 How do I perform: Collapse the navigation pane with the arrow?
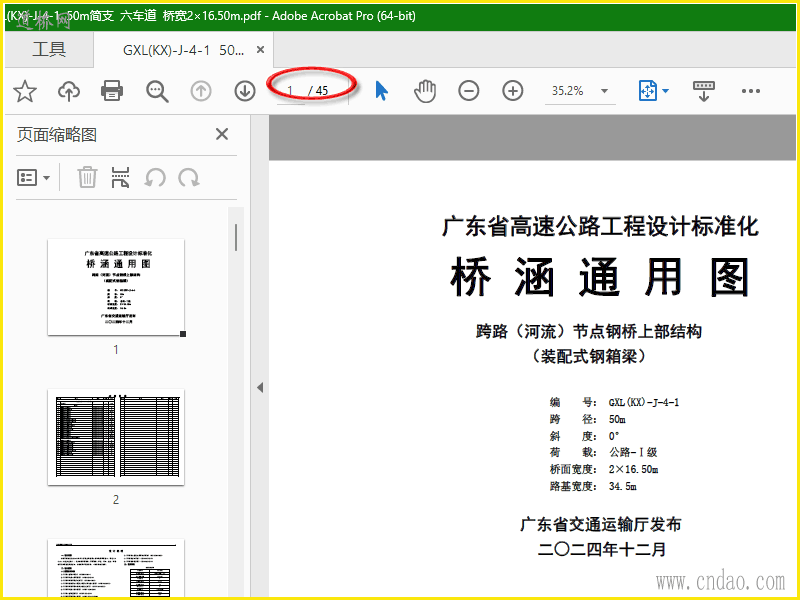click(260, 387)
